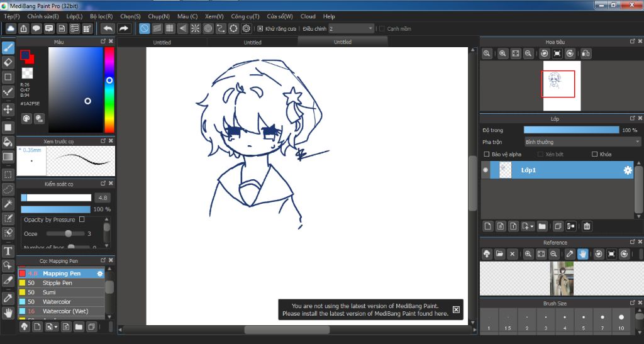
Task: Toggle Khử răng cưa anti-aliasing checkbox
Action: (260, 29)
